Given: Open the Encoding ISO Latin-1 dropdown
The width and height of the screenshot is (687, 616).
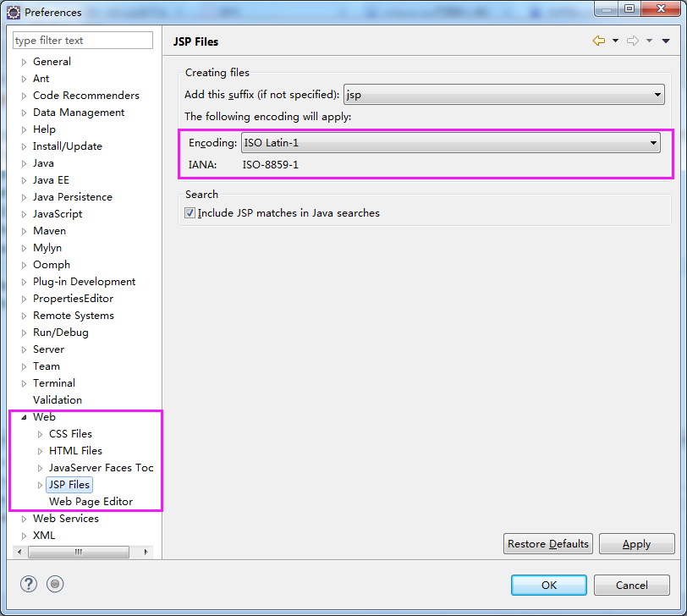Looking at the screenshot, I should [x=450, y=143].
